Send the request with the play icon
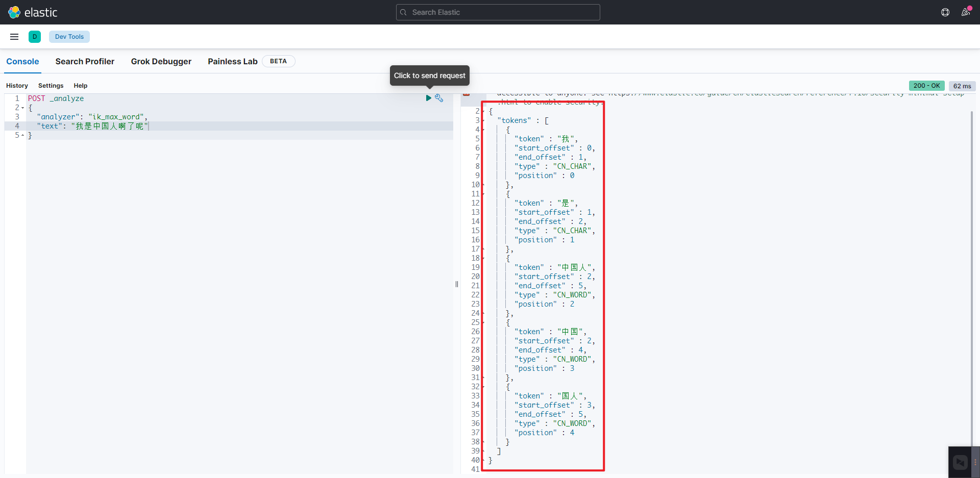This screenshot has width=980, height=478. tap(429, 98)
